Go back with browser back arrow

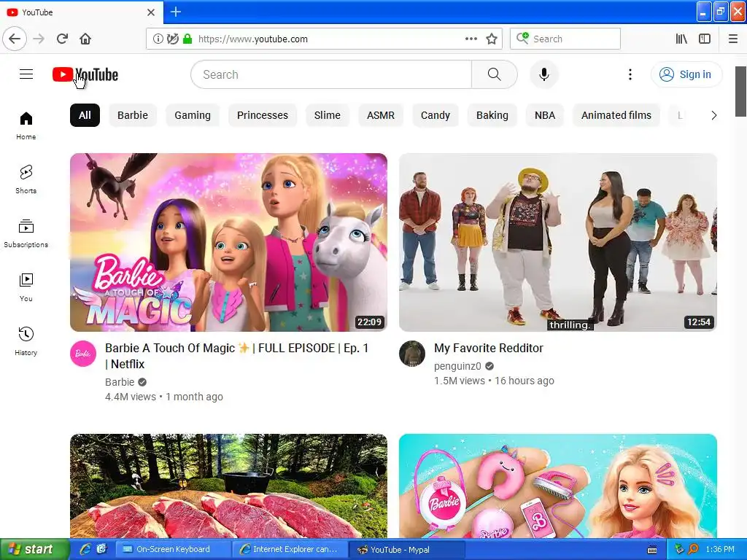[15, 39]
